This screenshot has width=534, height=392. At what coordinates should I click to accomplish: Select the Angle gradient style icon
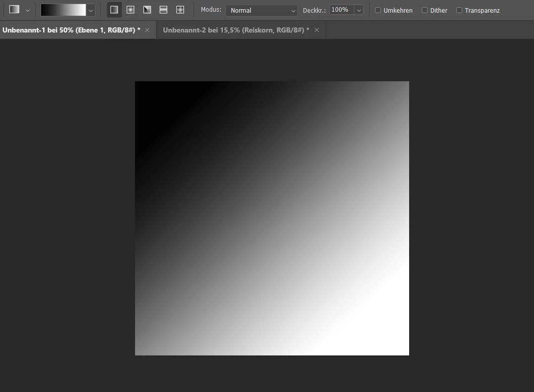pyautogui.click(x=147, y=10)
